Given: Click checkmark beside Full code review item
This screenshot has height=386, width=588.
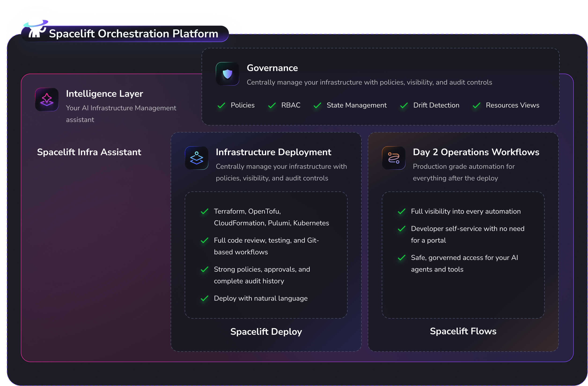Looking at the screenshot, I should point(204,240).
